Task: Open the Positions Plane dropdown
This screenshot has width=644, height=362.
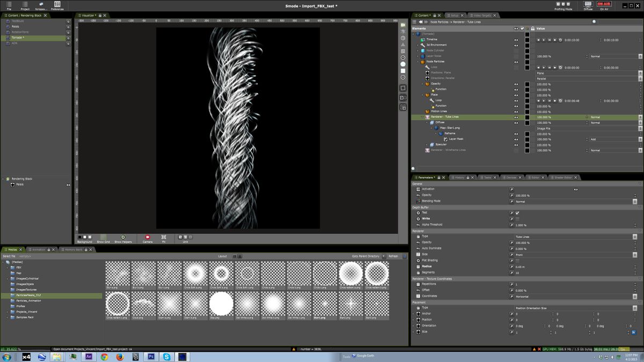Action: [589, 73]
